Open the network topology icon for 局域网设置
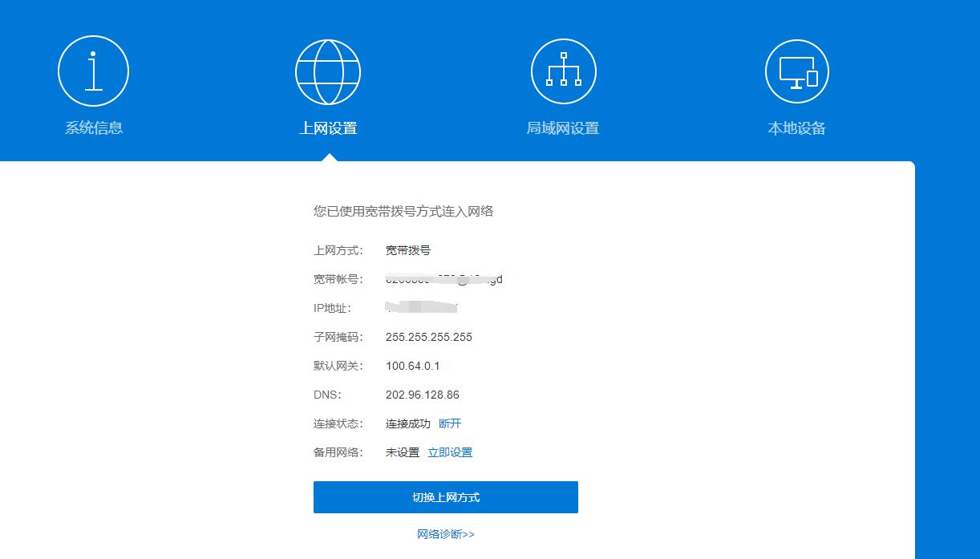 click(x=564, y=71)
